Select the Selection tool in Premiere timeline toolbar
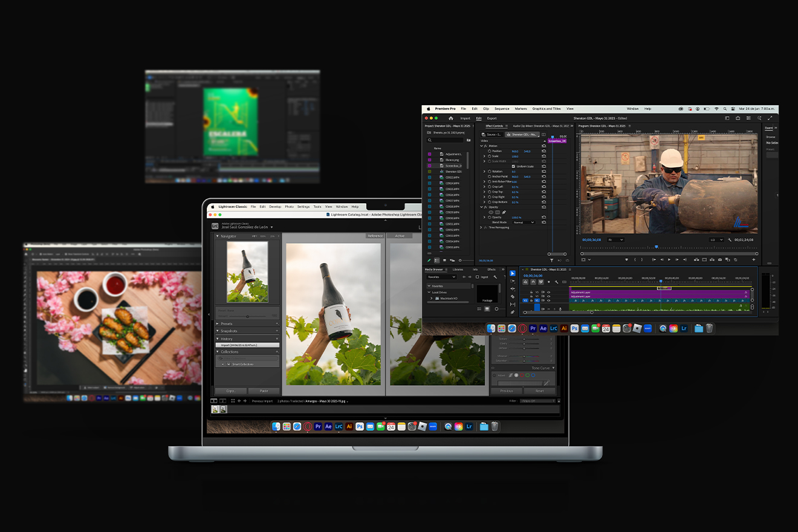 513,274
